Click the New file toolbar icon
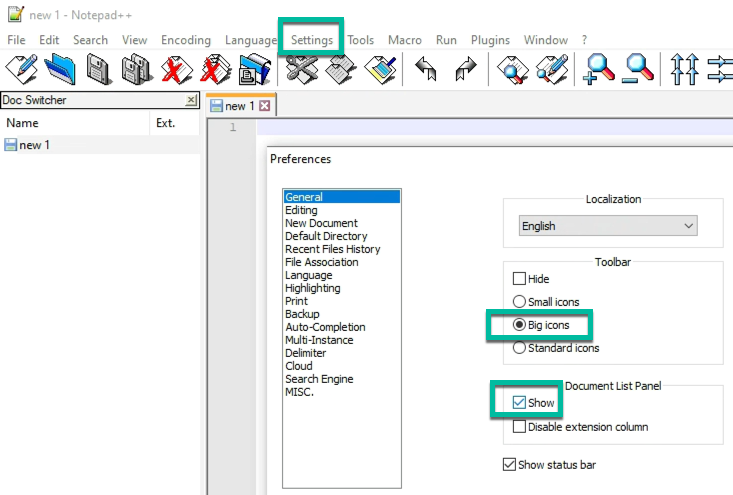 pyautogui.click(x=22, y=69)
